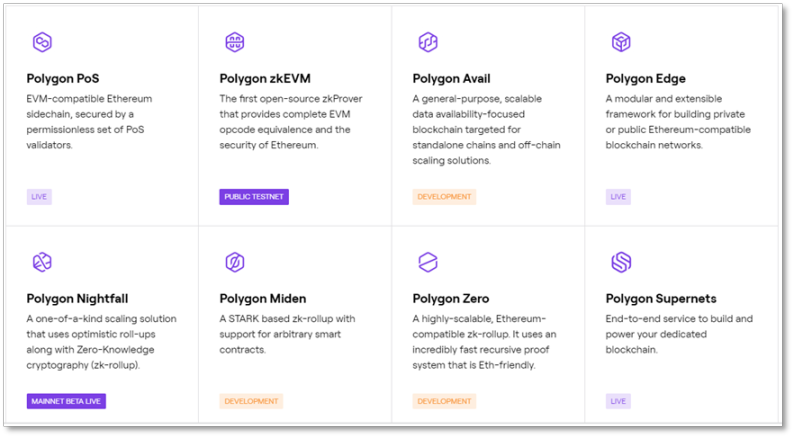Click the Polygon Edge cube icon
This screenshot has width=794, height=438.
click(621, 42)
